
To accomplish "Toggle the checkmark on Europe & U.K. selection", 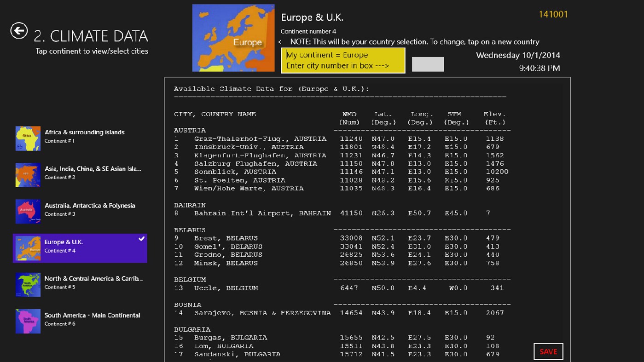I will (x=143, y=238).
